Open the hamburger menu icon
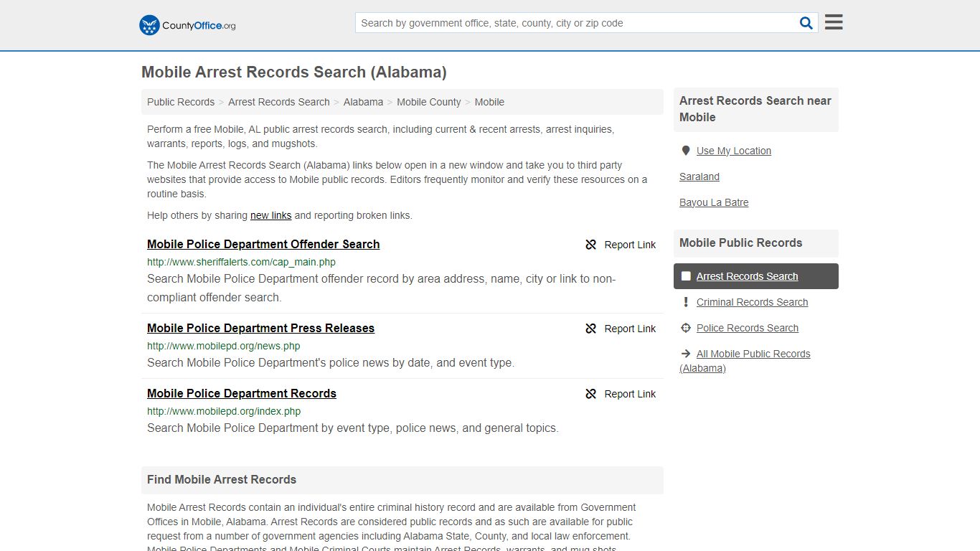 (834, 22)
